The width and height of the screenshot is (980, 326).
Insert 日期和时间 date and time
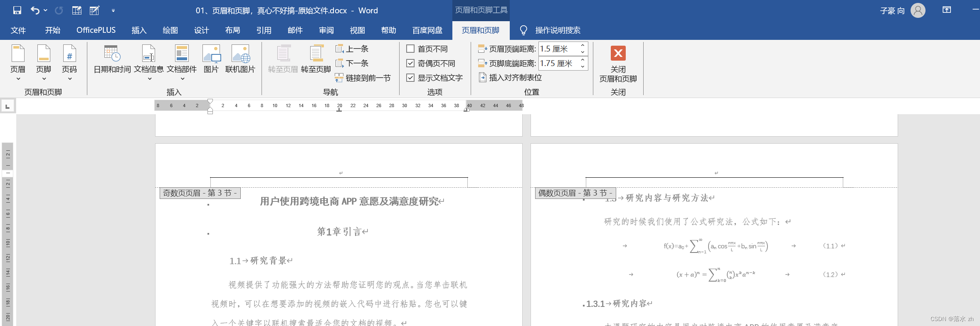pyautogui.click(x=112, y=59)
